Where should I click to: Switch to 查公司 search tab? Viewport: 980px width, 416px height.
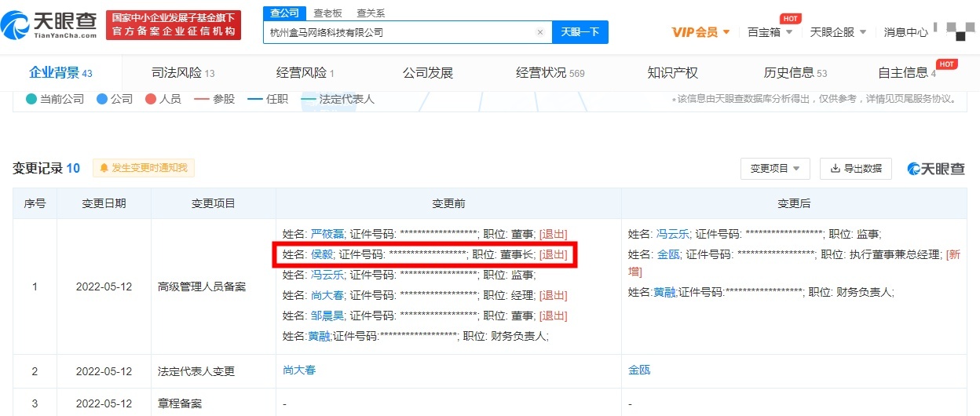coord(283,13)
